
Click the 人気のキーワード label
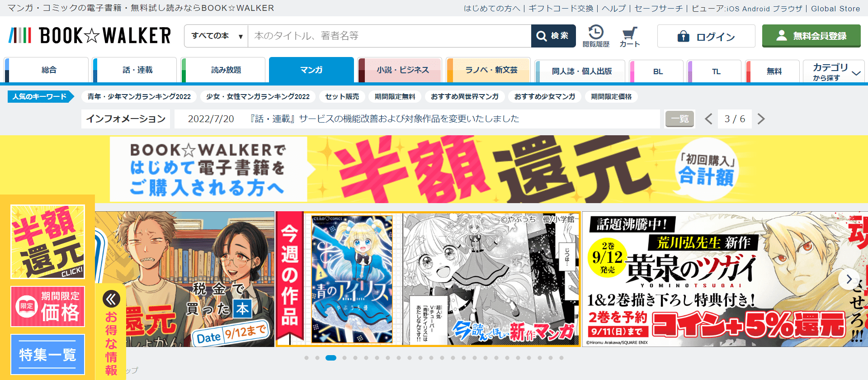[40, 96]
